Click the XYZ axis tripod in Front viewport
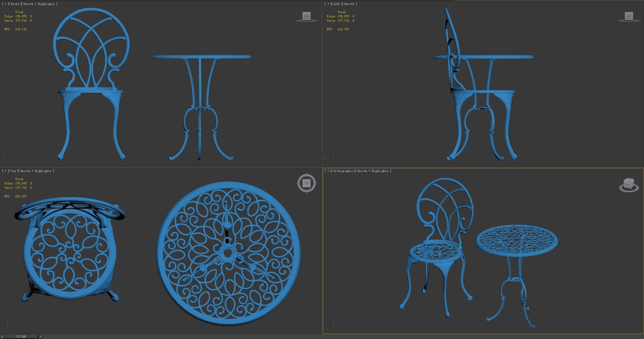644x339 pixels. pyautogui.click(x=10, y=155)
